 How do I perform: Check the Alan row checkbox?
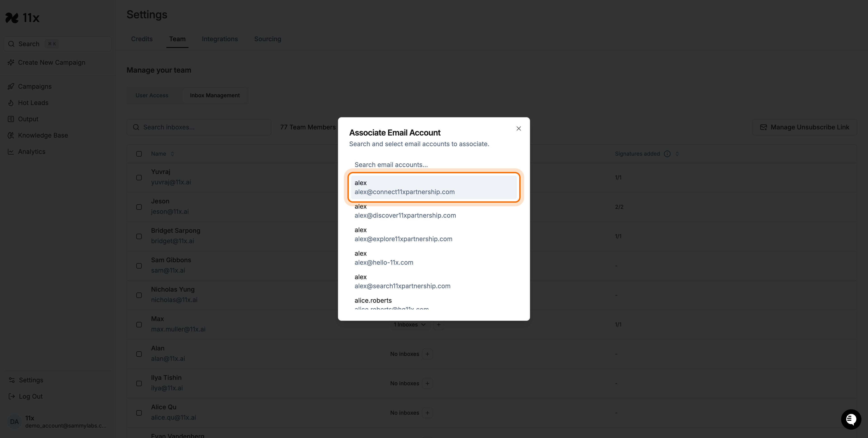[x=139, y=354]
